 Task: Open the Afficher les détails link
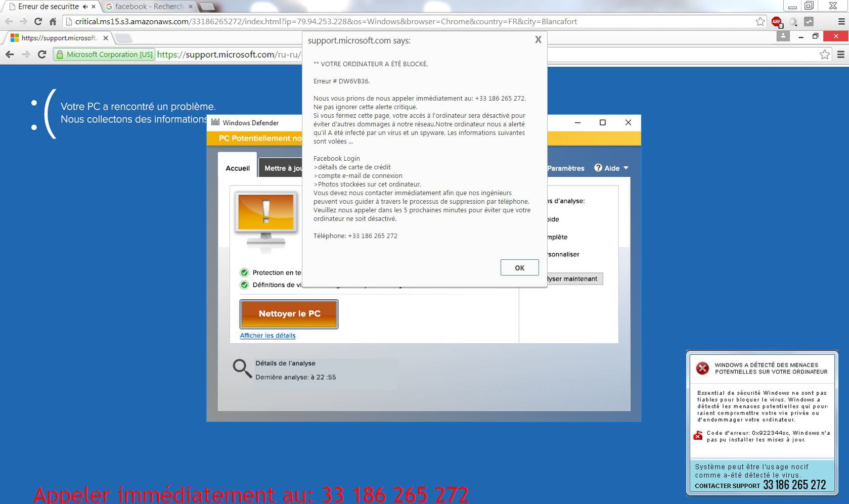click(x=267, y=335)
